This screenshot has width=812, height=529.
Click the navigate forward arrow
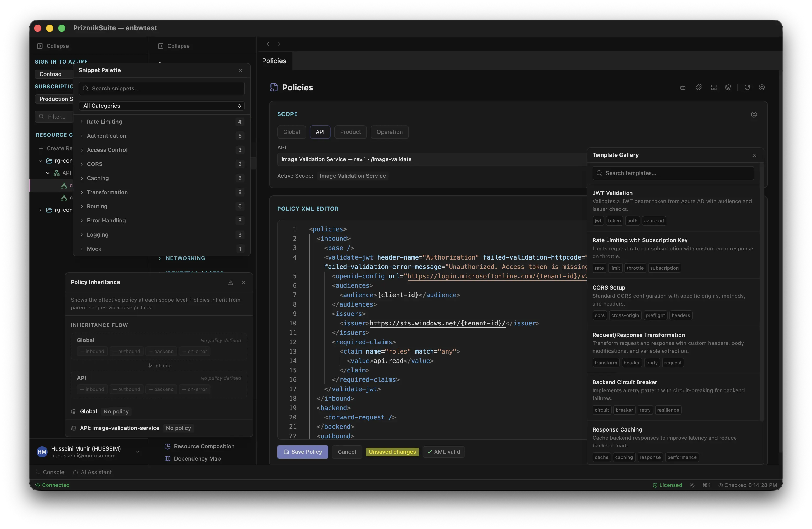click(x=279, y=44)
